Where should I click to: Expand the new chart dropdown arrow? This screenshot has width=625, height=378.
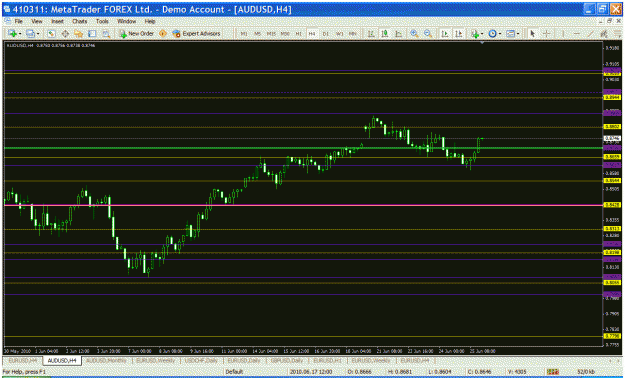coord(20,34)
